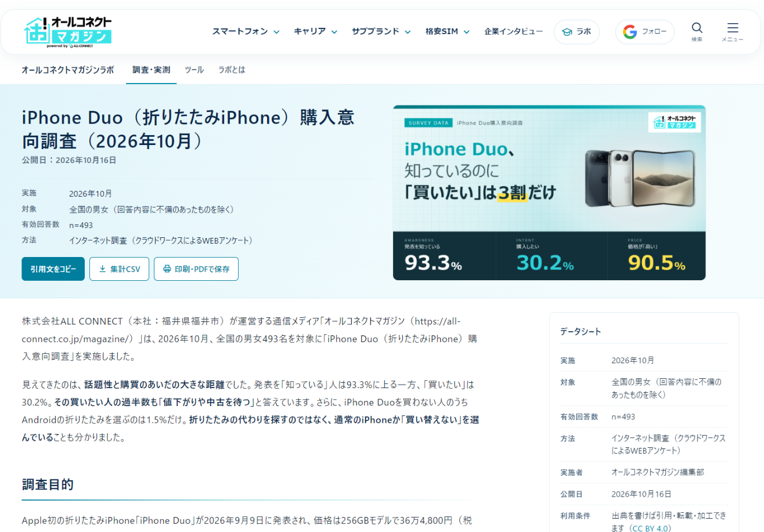The image size is (764, 532).
Task: Click the iPhone Duo survey banner image
Action: [x=549, y=193]
